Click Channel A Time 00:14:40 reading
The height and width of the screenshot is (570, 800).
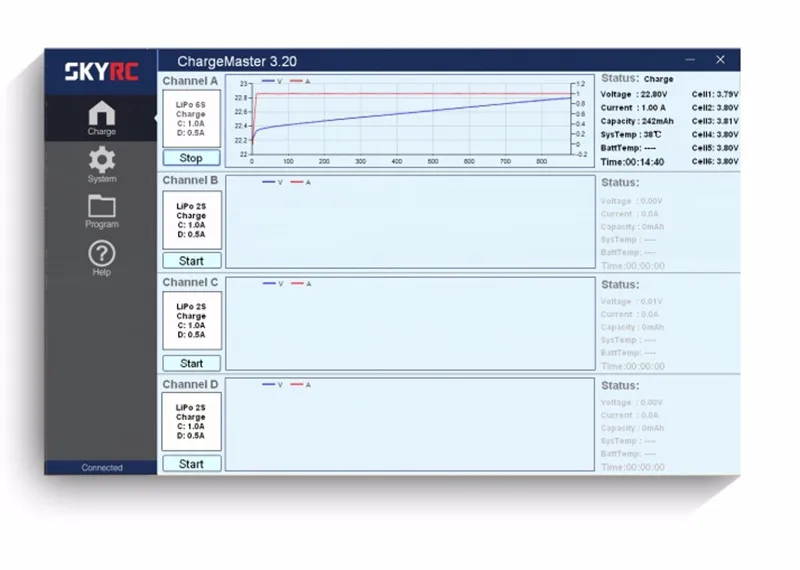[x=632, y=162]
